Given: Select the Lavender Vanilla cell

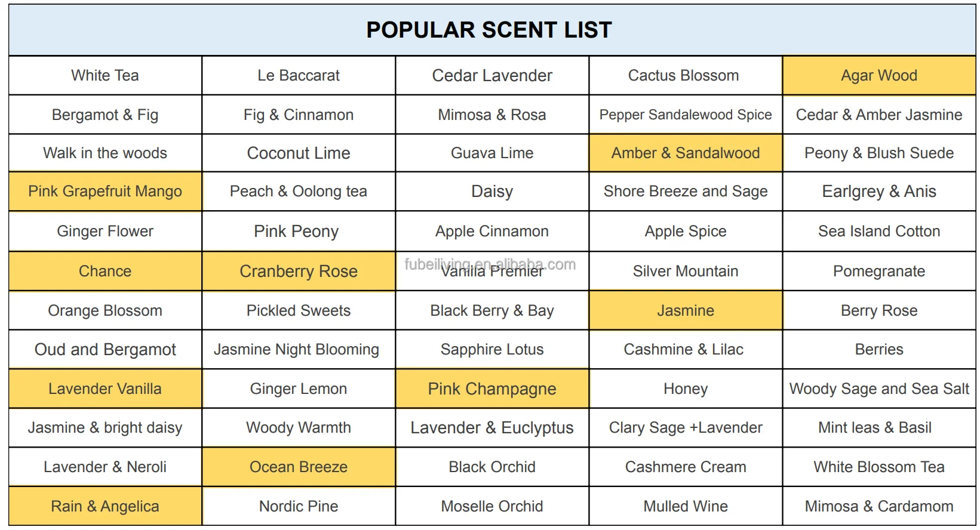Looking at the screenshot, I should click(105, 389).
